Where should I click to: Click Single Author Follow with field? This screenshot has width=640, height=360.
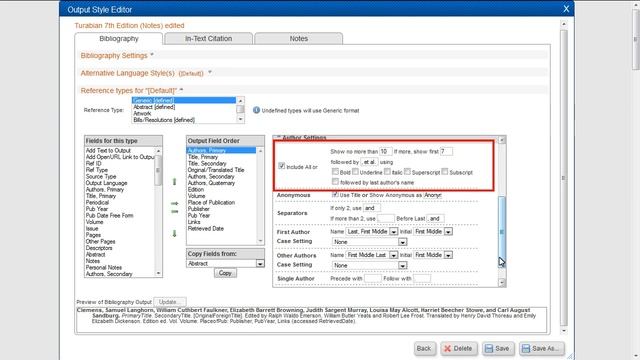(x=422, y=279)
